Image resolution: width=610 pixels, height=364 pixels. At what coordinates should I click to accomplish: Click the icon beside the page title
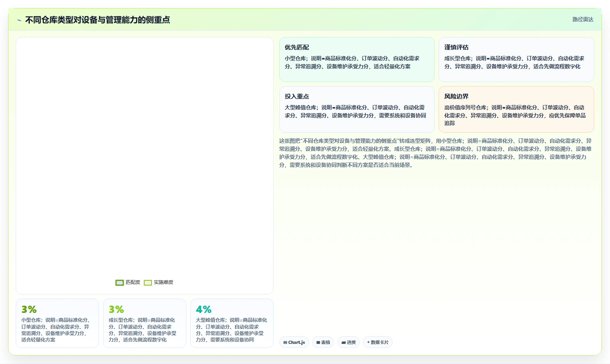coord(19,20)
